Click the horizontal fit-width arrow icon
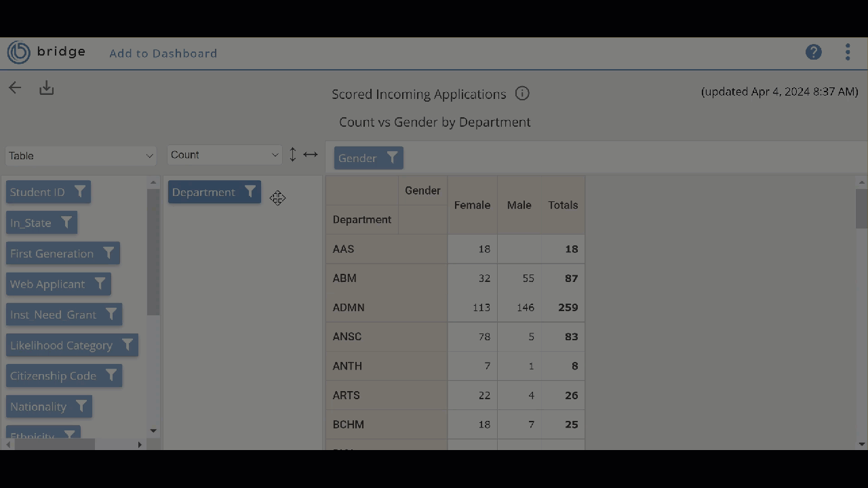The image size is (868, 488). coord(311,155)
